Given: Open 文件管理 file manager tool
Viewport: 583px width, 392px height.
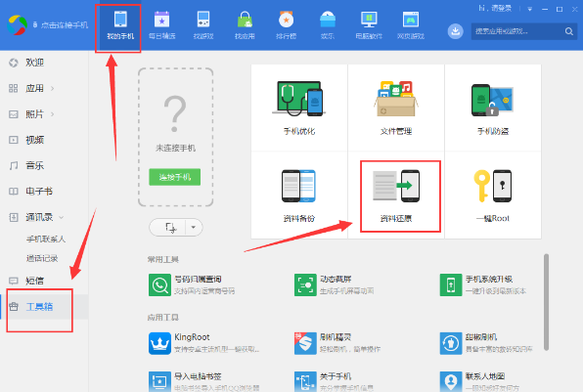Looking at the screenshot, I should [396, 108].
